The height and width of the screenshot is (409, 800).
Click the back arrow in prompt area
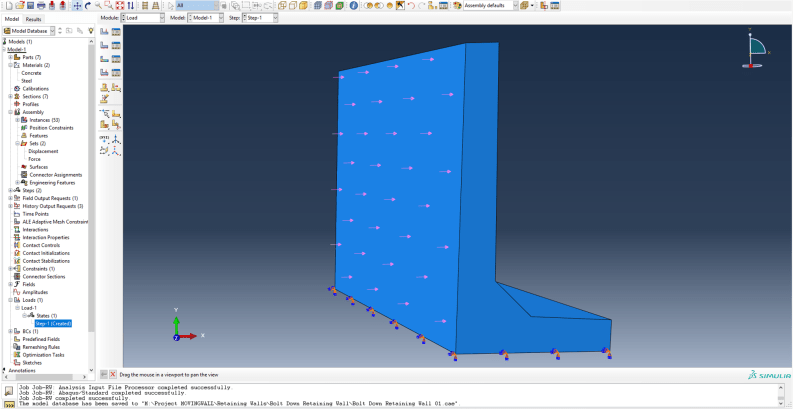pyautogui.click(x=104, y=374)
